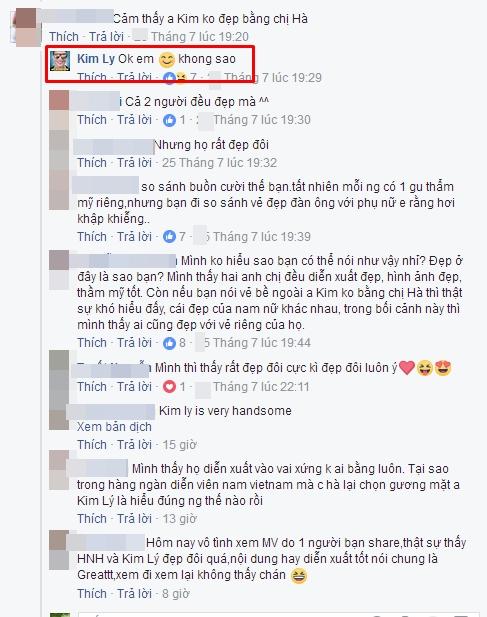Click the laughing emoji after 'không thấy chán'

click(299, 576)
